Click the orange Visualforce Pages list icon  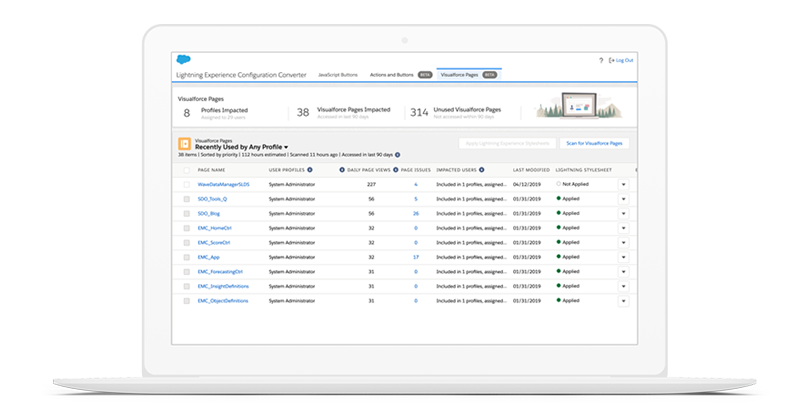[184, 146]
